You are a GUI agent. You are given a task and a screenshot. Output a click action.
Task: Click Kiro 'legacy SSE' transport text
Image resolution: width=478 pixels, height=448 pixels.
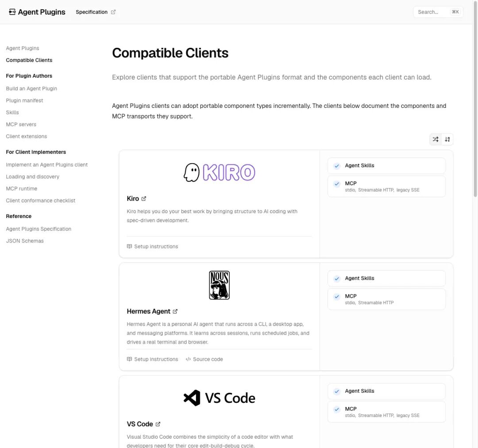coord(408,190)
